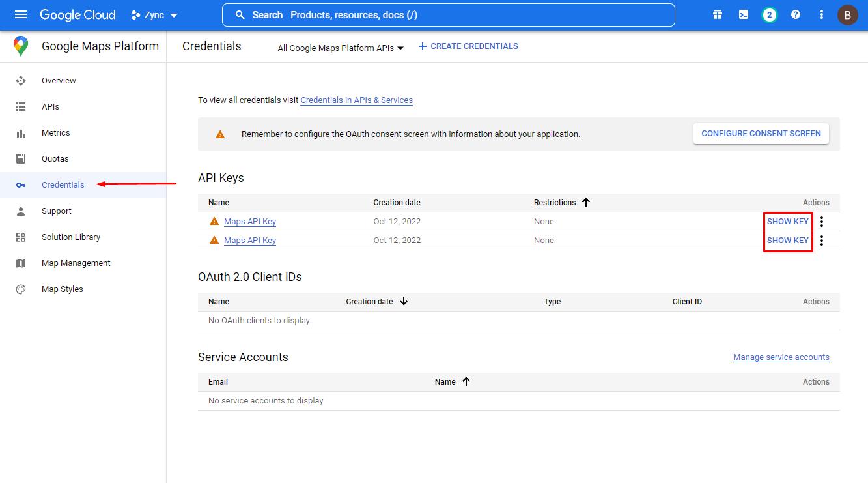
Task: Click the Credentials key icon
Action: click(x=21, y=185)
